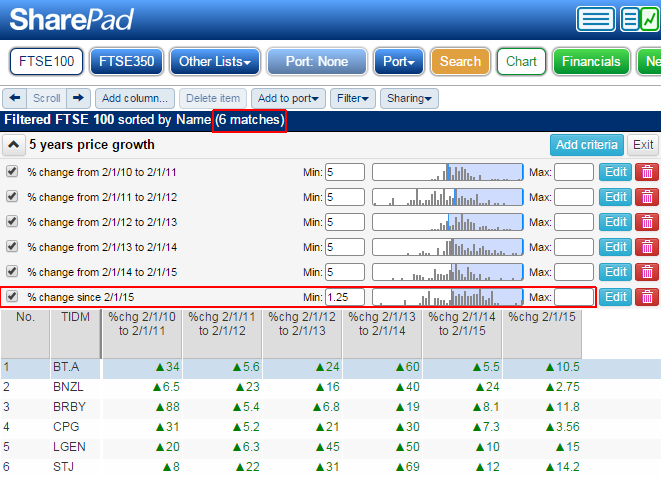This screenshot has height=477, width=661.
Task: Uncheck % change from 2/1/11 to 2/1/12
Action: [12, 196]
